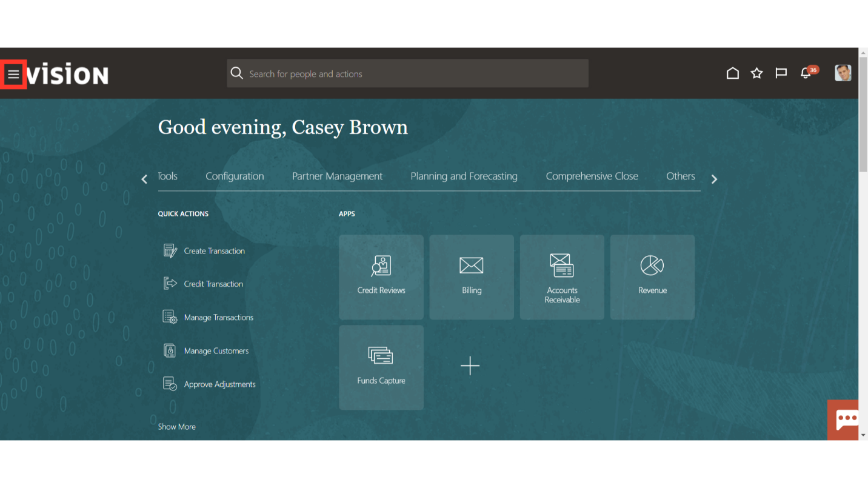868x488 pixels.
Task: Open Favorites star icon
Action: [756, 73]
